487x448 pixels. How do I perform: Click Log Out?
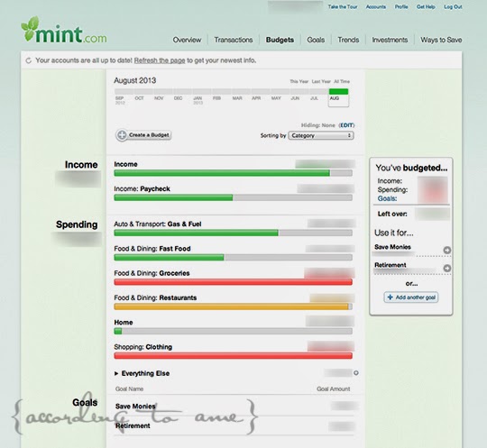pyautogui.click(x=453, y=7)
